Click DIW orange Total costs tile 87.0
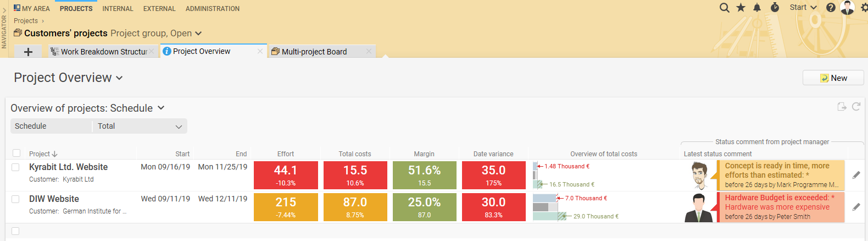 [355, 207]
